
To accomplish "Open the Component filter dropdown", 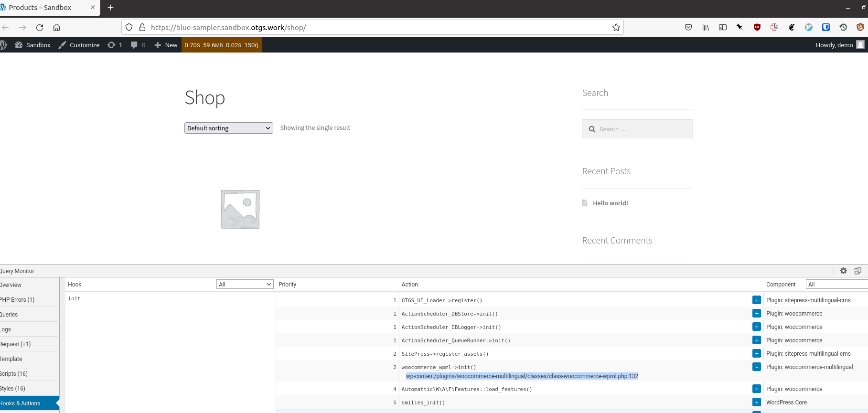I will [x=836, y=284].
